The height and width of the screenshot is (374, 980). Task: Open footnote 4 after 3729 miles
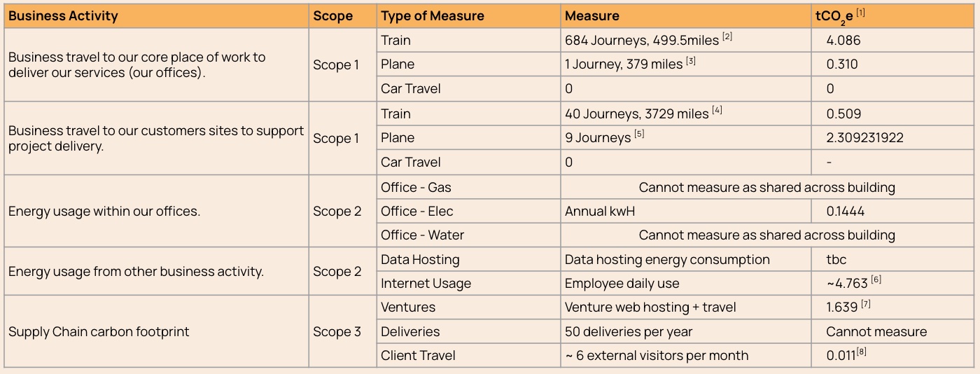pyautogui.click(x=717, y=110)
